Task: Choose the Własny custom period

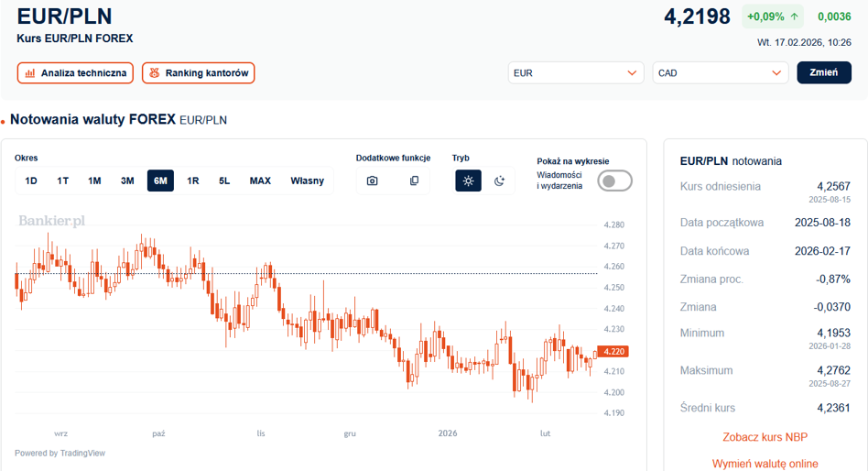Action: pyautogui.click(x=308, y=181)
